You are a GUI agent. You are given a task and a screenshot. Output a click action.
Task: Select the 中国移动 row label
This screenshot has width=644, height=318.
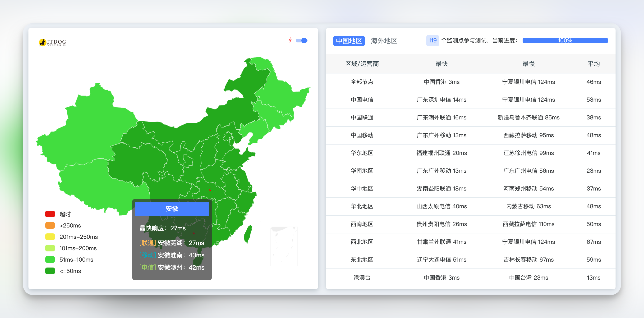[x=362, y=135]
